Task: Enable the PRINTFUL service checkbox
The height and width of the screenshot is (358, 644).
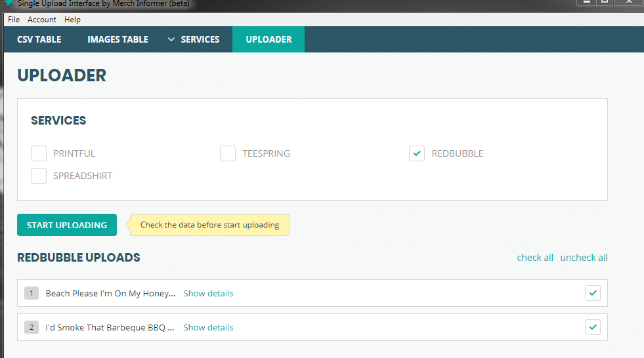Action: pos(39,153)
